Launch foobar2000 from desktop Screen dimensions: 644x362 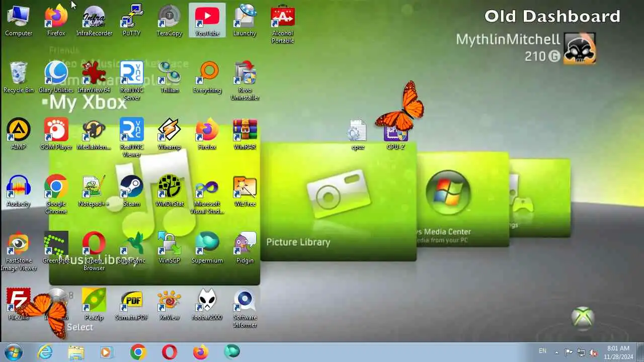tap(207, 305)
